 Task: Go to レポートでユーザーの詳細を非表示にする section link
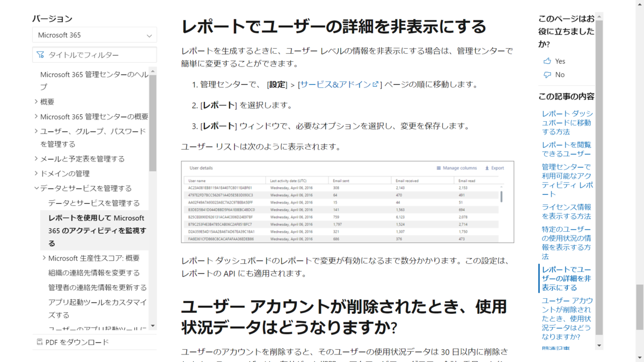(x=567, y=278)
